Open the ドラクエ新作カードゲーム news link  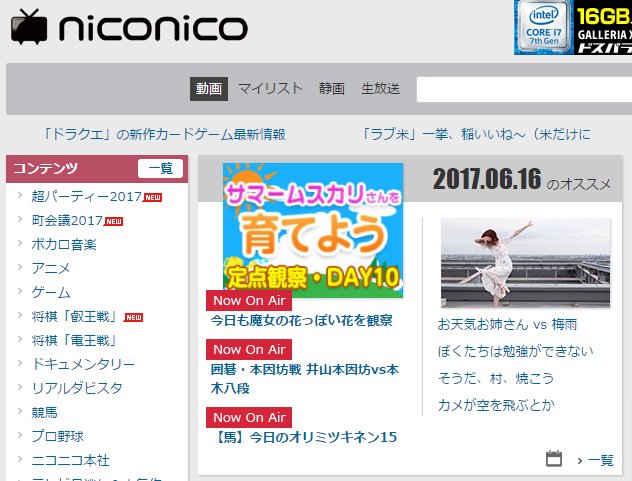click(x=164, y=134)
